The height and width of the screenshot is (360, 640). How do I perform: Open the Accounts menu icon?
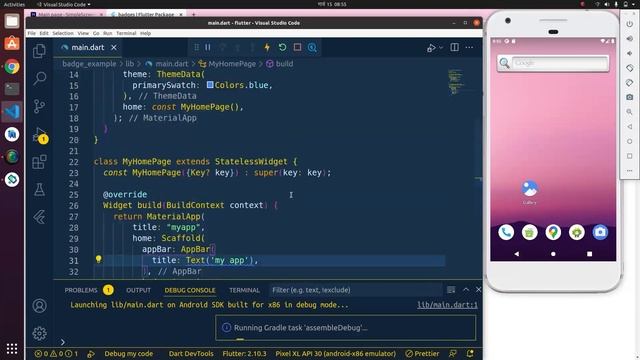coord(39,306)
